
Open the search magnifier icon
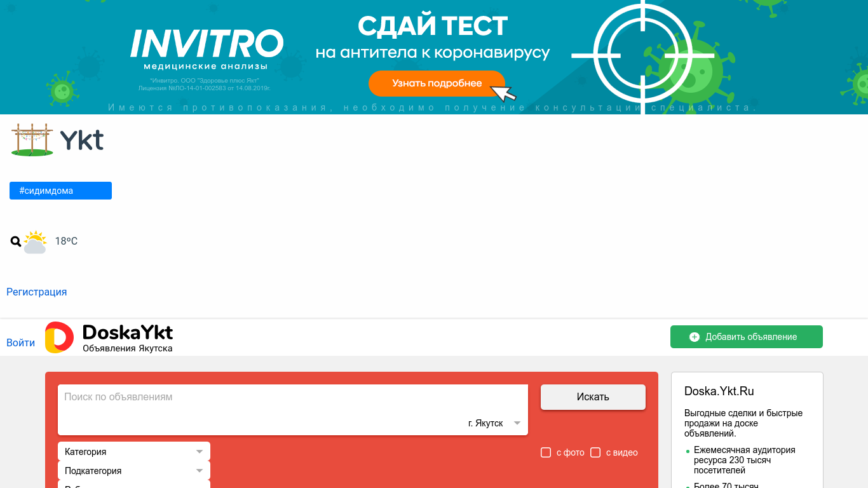pos(16,241)
